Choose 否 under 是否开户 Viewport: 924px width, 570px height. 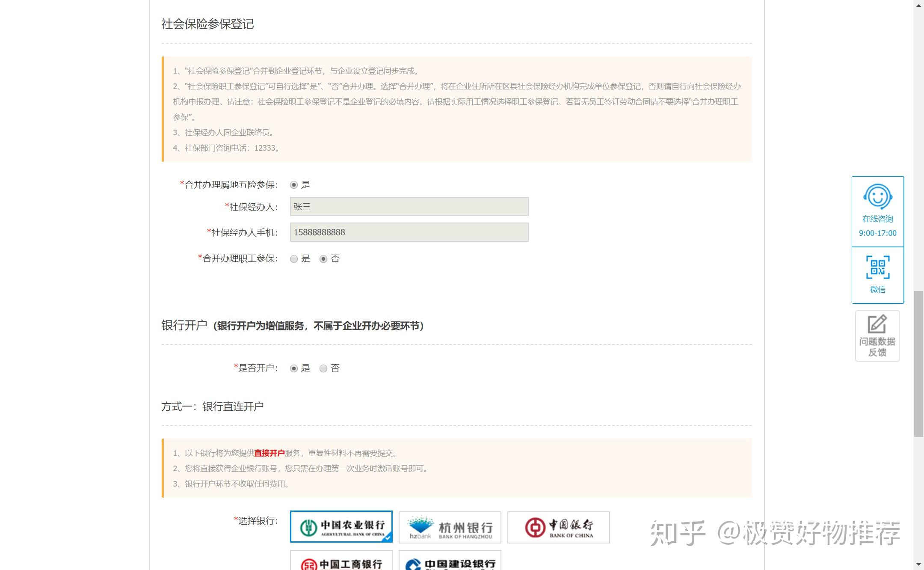coord(323,368)
